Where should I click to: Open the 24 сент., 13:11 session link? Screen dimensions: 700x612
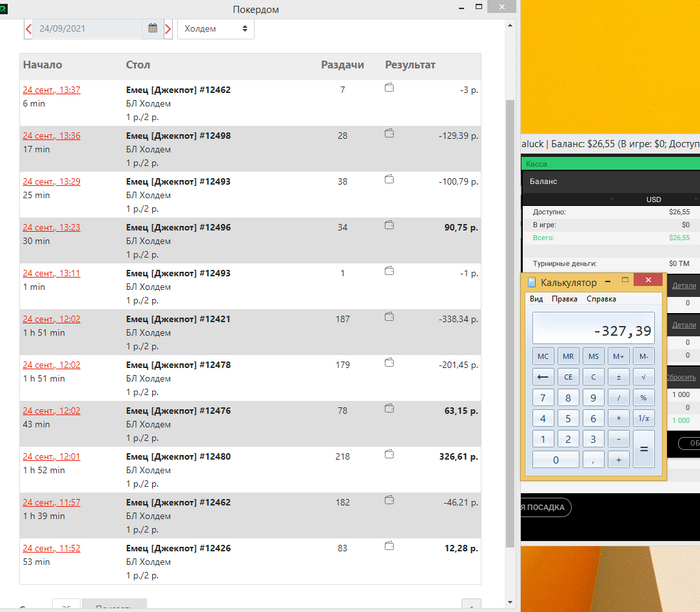(51, 273)
